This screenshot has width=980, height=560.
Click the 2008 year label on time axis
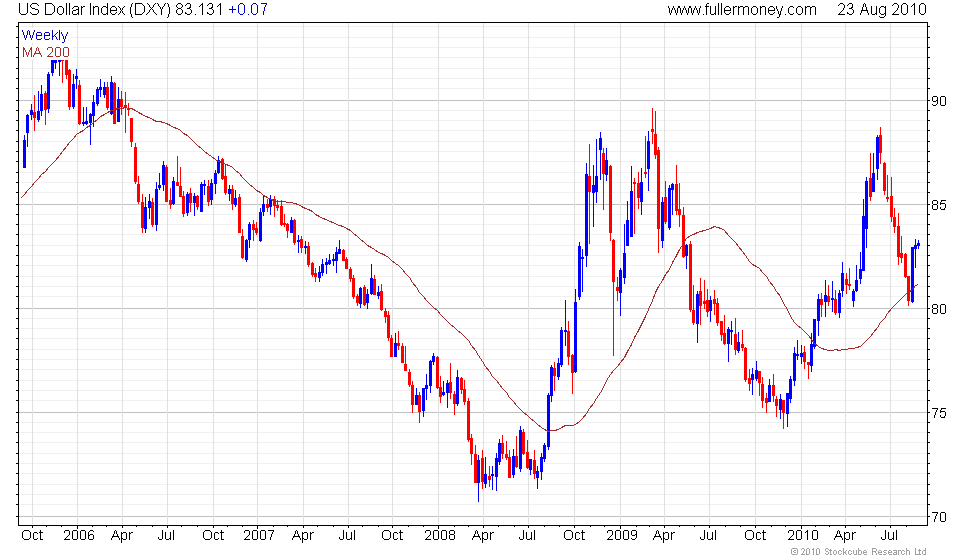point(440,535)
